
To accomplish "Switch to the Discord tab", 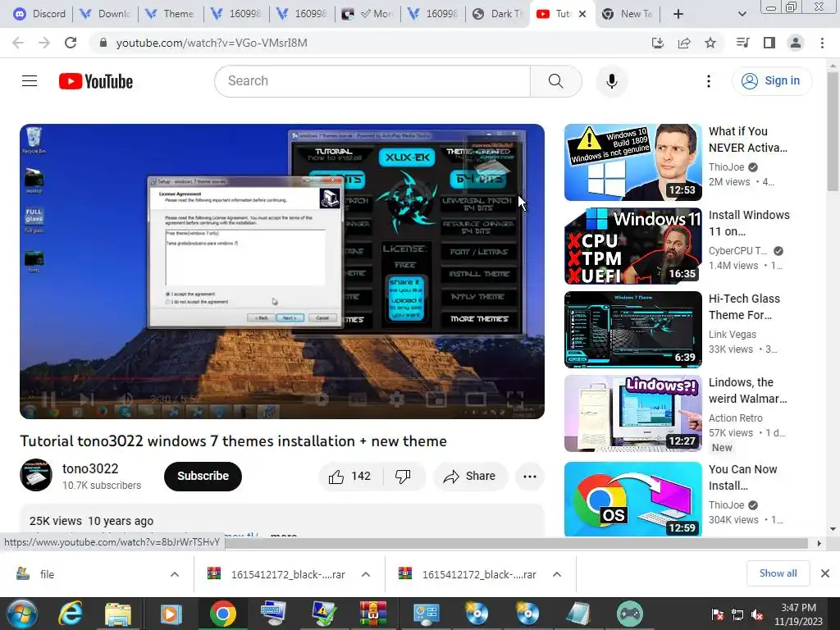I will [39, 14].
